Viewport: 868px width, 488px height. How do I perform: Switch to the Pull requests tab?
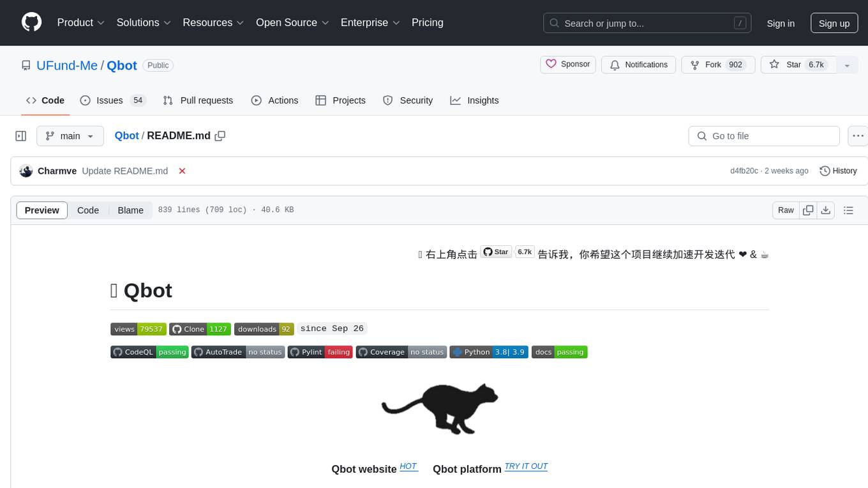click(198, 100)
